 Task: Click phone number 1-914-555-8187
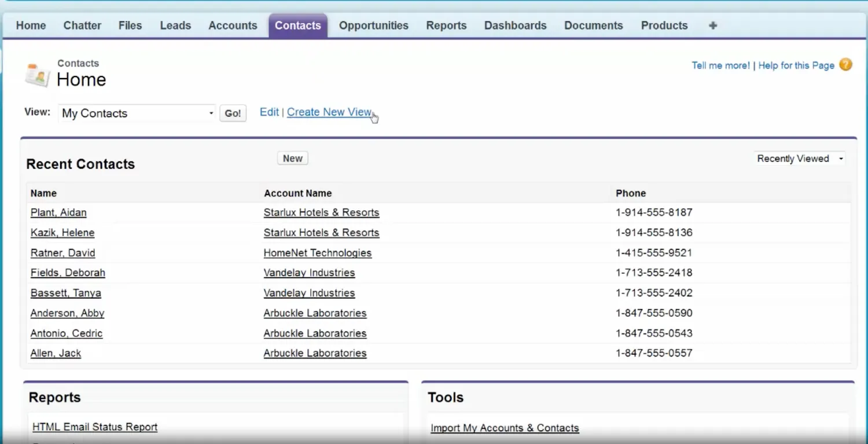[654, 212]
